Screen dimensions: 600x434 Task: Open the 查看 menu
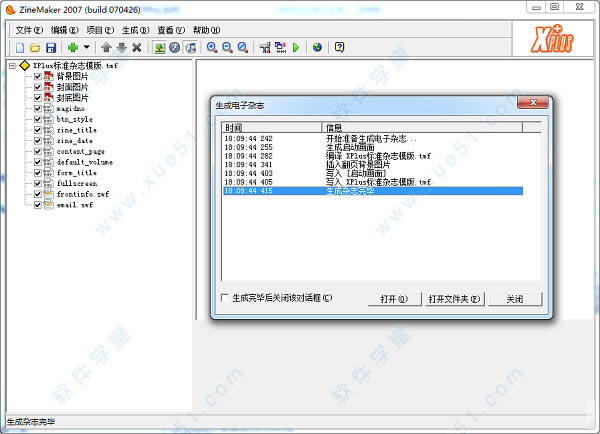pos(171,30)
